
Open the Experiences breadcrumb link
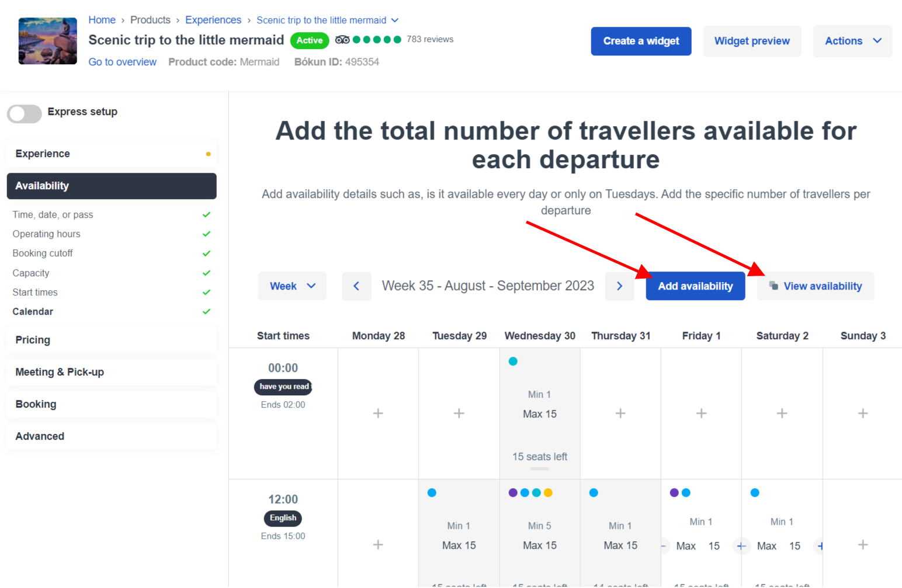(213, 20)
